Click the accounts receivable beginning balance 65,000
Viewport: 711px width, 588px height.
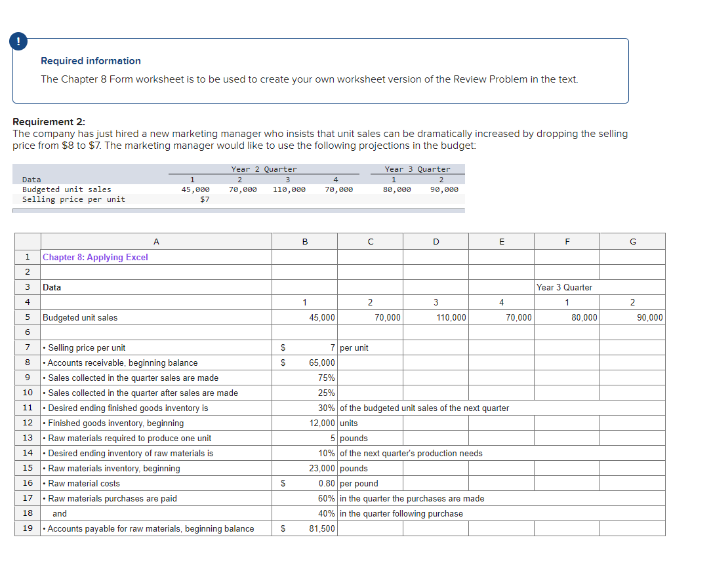tap(320, 363)
